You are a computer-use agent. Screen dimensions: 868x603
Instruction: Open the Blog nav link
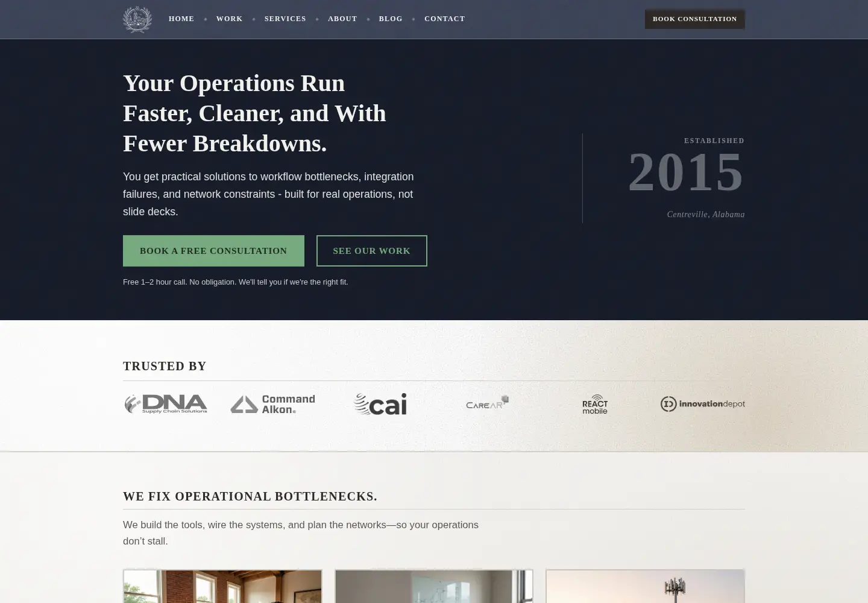coord(391,19)
